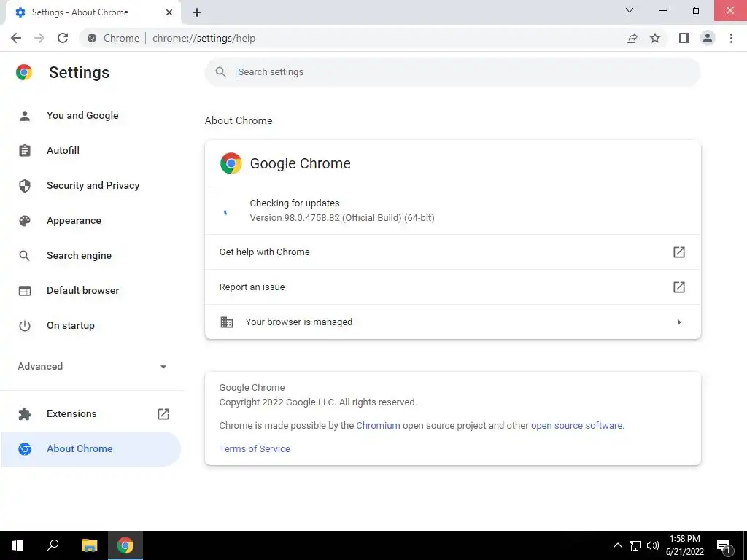Open the tab search chevron in title bar

pyautogui.click(x=630, y=10)
